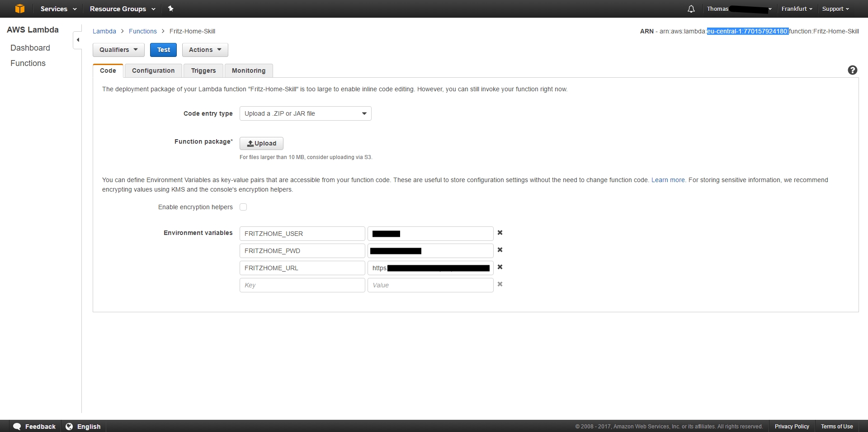Open the help question mark icon
Viewport: 868px width, 432px height.
click(852, 70)
